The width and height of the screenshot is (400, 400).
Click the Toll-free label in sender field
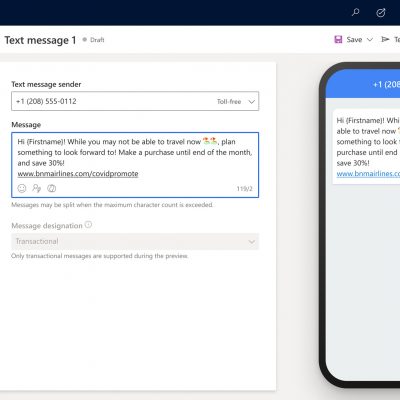(229, 102)
